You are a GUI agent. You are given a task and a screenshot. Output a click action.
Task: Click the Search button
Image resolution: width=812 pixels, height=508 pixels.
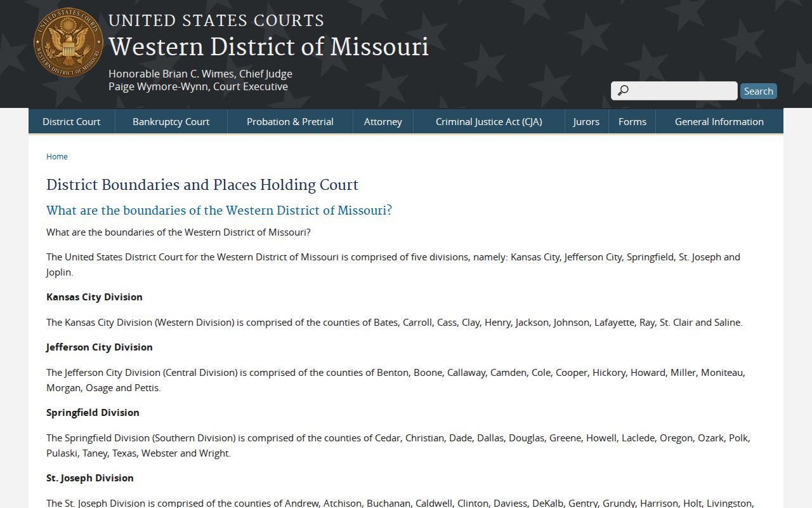pyautogui.click(x=758, y=91)
